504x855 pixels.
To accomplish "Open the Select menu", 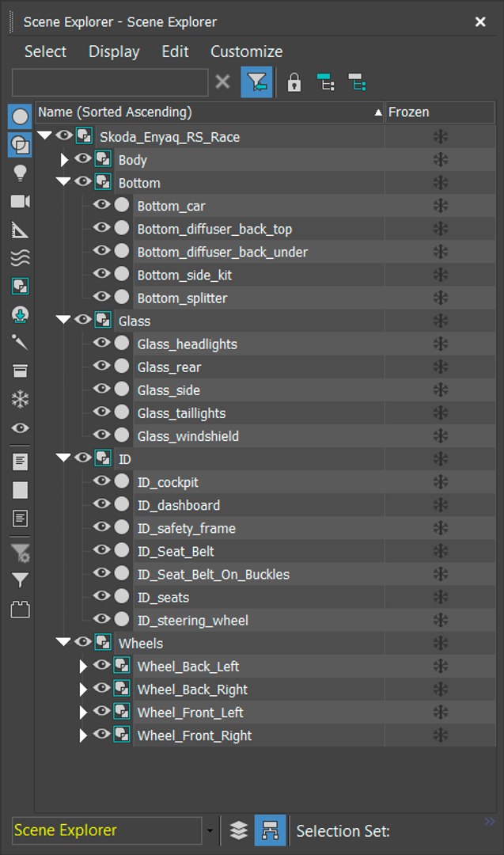I will (45, 51).
